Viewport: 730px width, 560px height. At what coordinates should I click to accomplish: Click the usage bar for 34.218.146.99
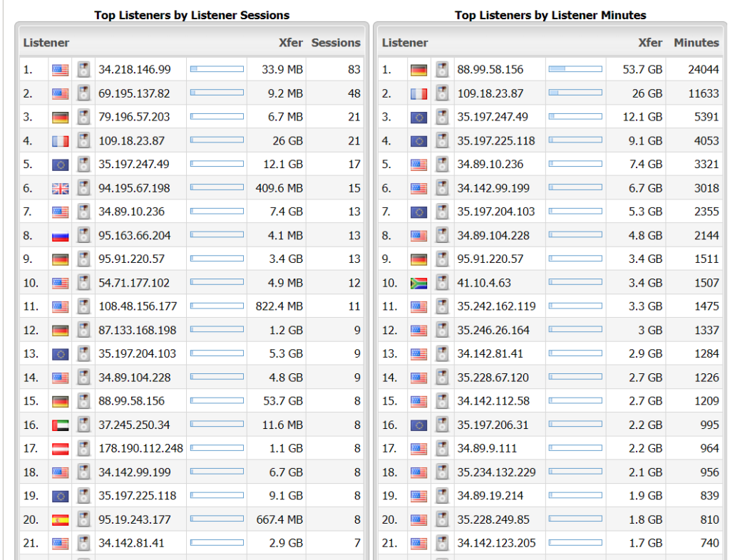(x=217, y=70)
